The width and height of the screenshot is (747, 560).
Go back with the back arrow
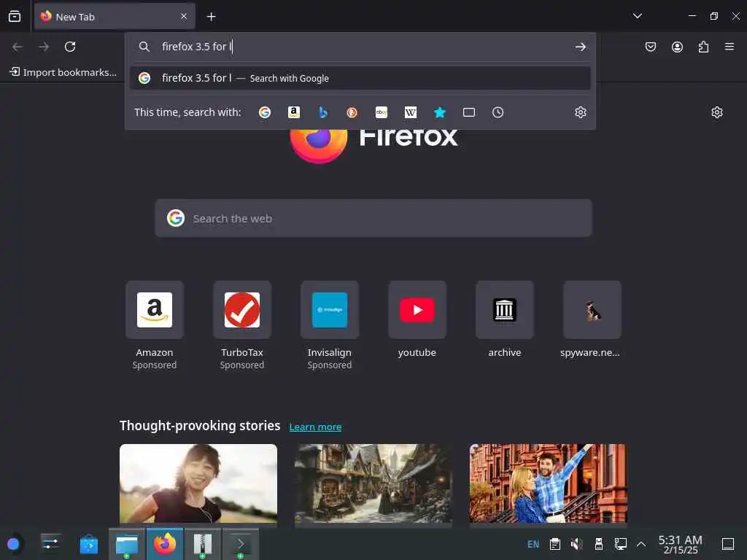click(x=18, y=47)
